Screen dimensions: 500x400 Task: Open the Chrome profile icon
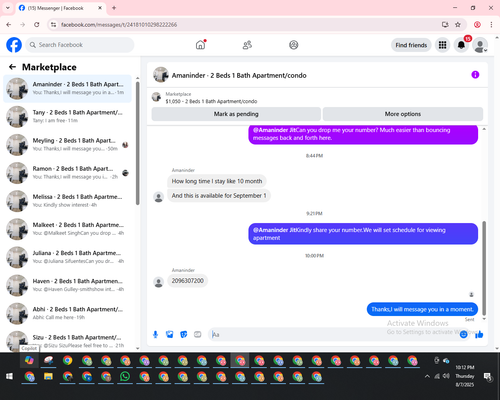pyautogui.click(x=477, y=24)
